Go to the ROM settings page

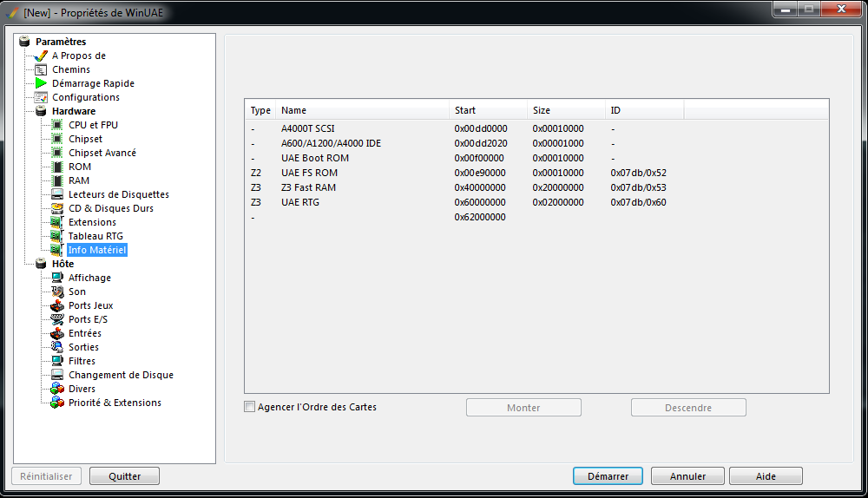[80, 167]
